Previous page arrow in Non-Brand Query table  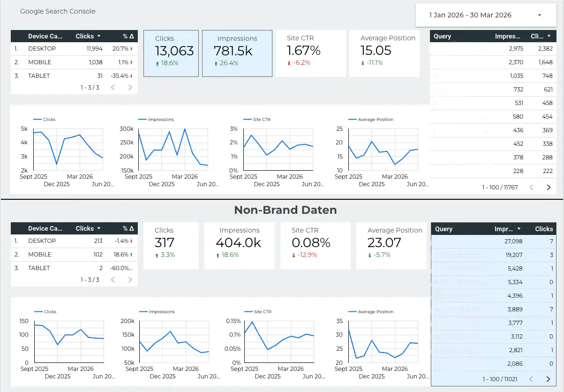(531, 379)
